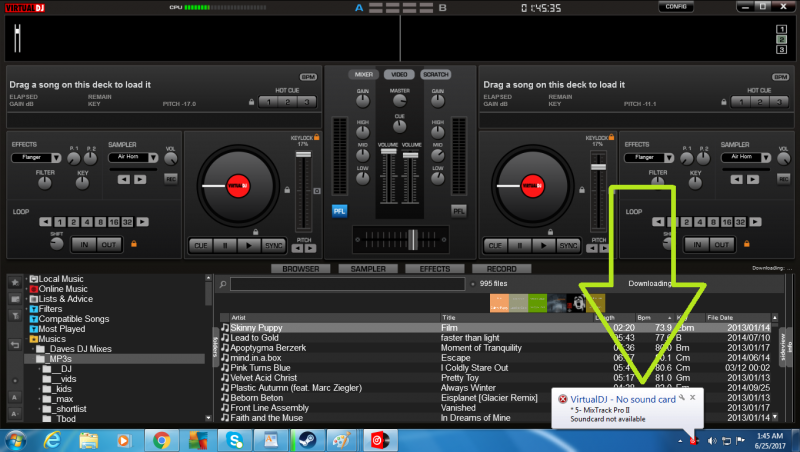800x452 pixels.
Task: Click the virtual folder icon below the star
Action: click(x=15, y=299)
